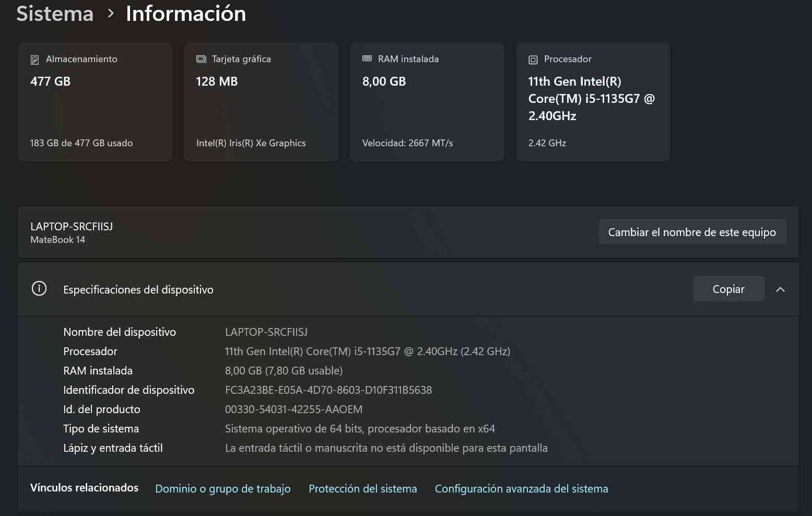The height and width of the screenshot is (516, 812).
Task: Collapse the Especificaciones del dispositivo section
Action: click(x=780, y=288)
